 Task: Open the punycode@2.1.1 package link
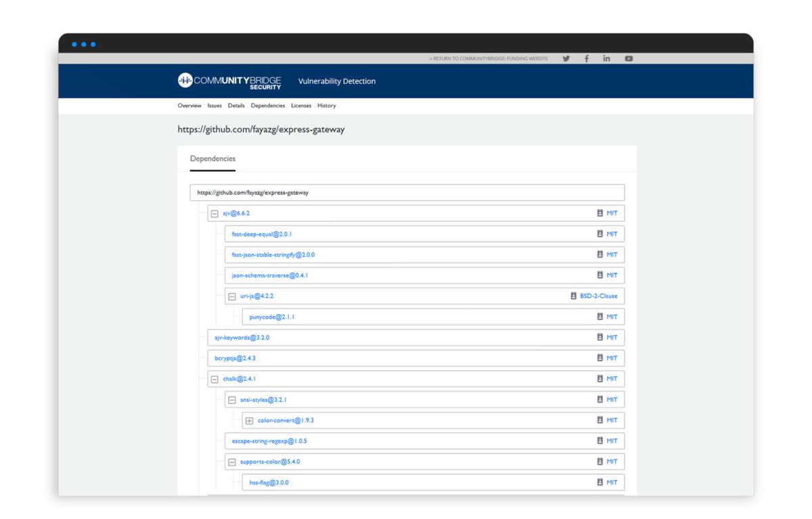pos(272,317)
